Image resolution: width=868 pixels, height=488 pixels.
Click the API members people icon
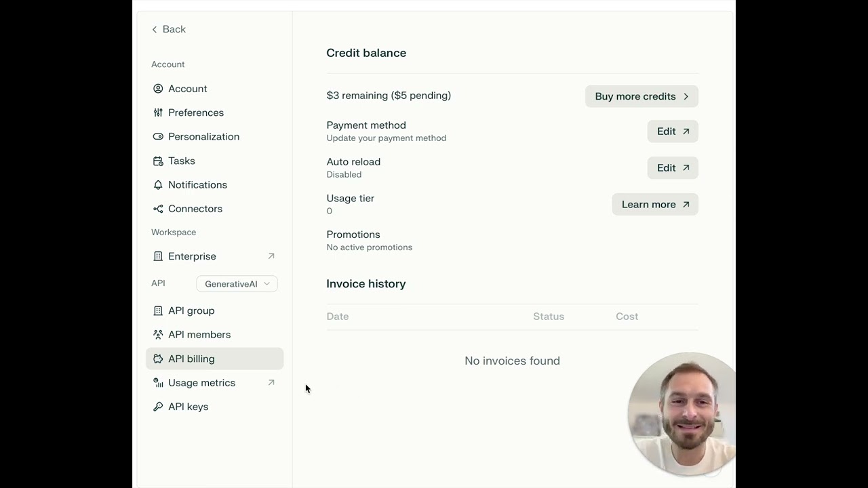[158, 334]
